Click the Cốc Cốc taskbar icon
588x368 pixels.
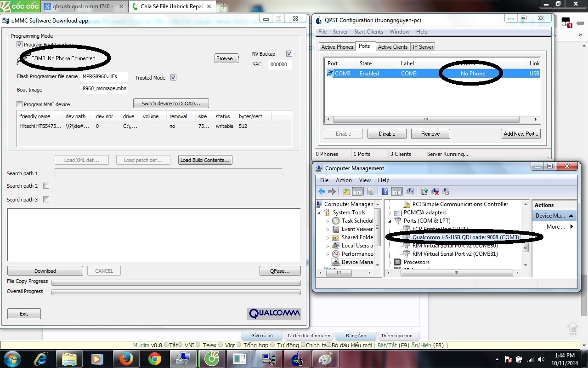pos(211,358)
